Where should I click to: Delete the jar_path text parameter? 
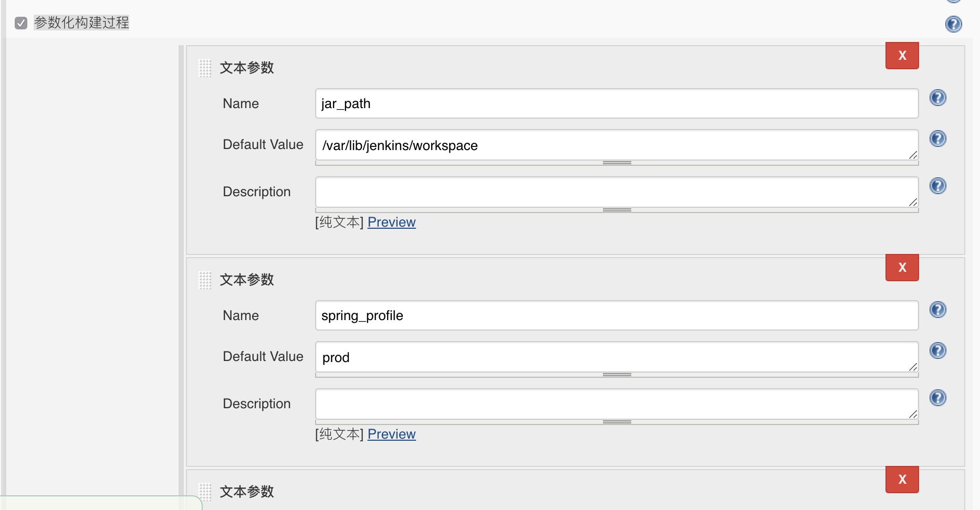[x=902, y=56]
